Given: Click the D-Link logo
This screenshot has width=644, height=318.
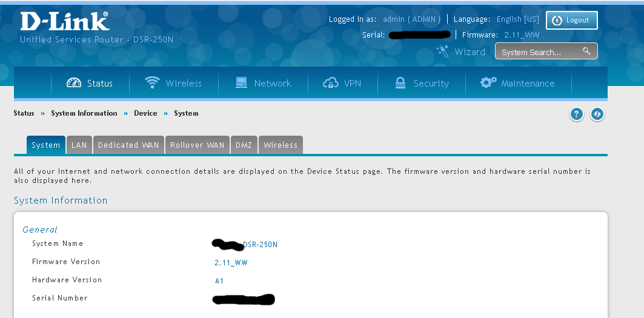Looking at the screenshot, I should pos(64,21).
